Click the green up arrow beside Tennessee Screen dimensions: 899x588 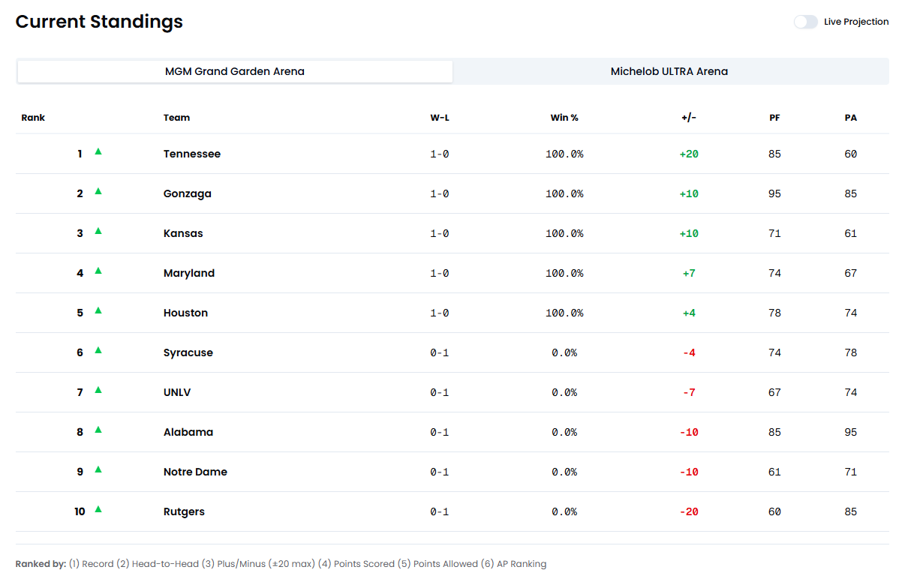click(98, 151)
